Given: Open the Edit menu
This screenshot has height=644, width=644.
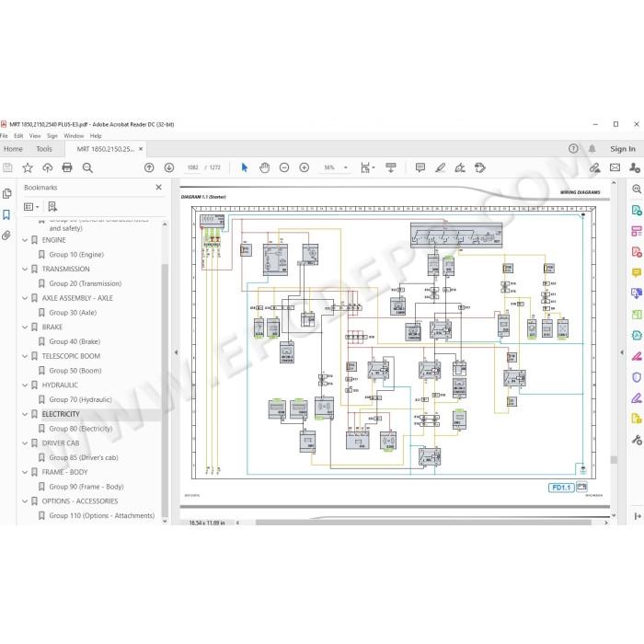Looking at the screenshot, I should [18, 135].
